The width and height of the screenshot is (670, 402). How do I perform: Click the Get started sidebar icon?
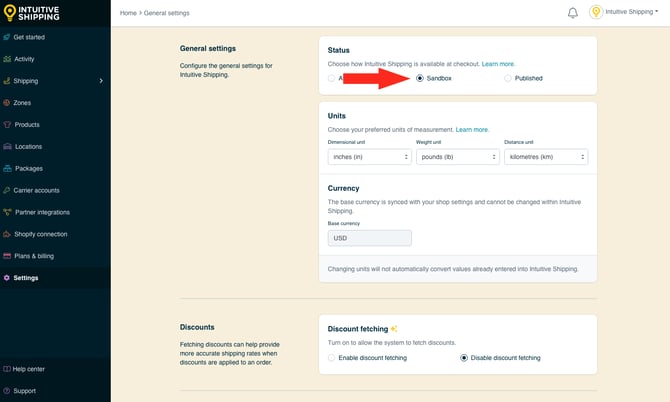coord(7,37)
